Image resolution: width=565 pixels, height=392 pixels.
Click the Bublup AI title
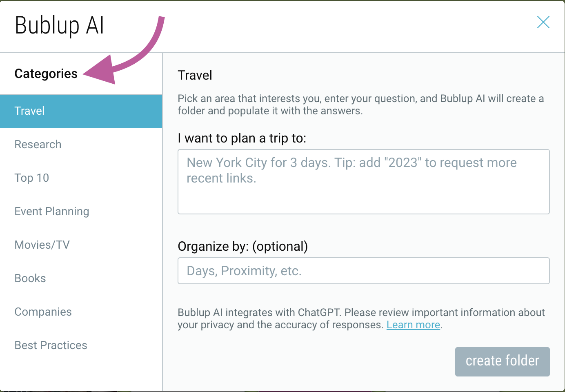pos(59,25)
